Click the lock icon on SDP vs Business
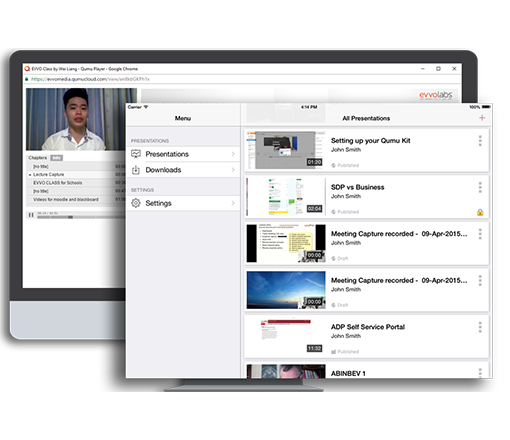This screenshot has width=510, height=440. [480, 212]
